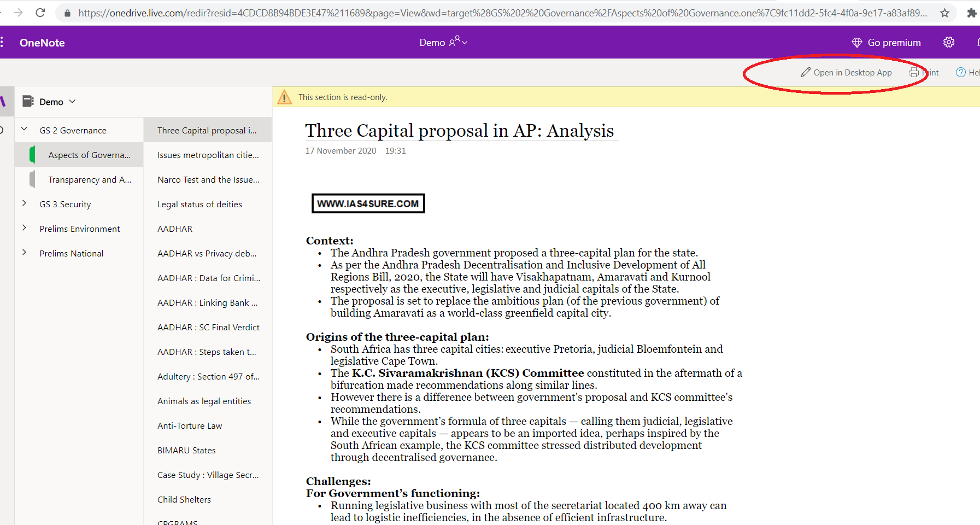The height and width of the screenshot is (525, 980).
Task: Open the Demo sharing dropdown in header
Action: click(x=443, y=42)
